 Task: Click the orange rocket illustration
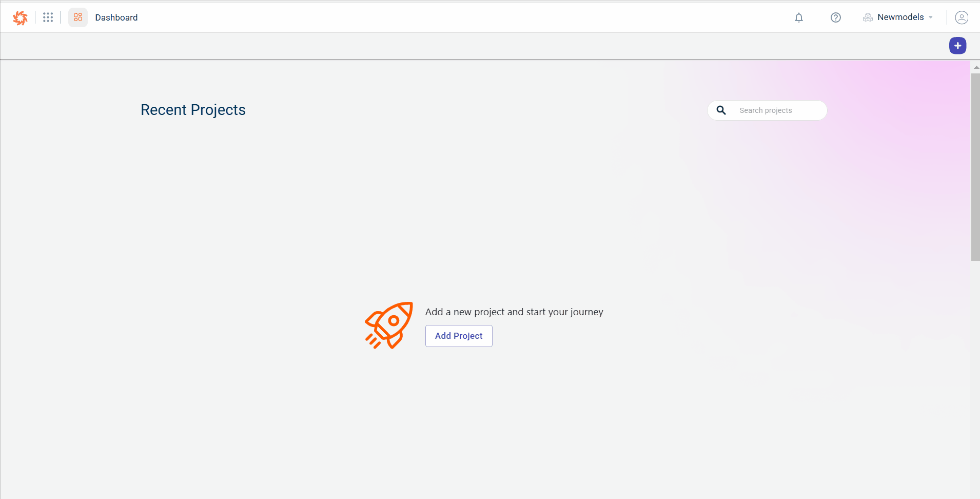[x=389, y=325]
